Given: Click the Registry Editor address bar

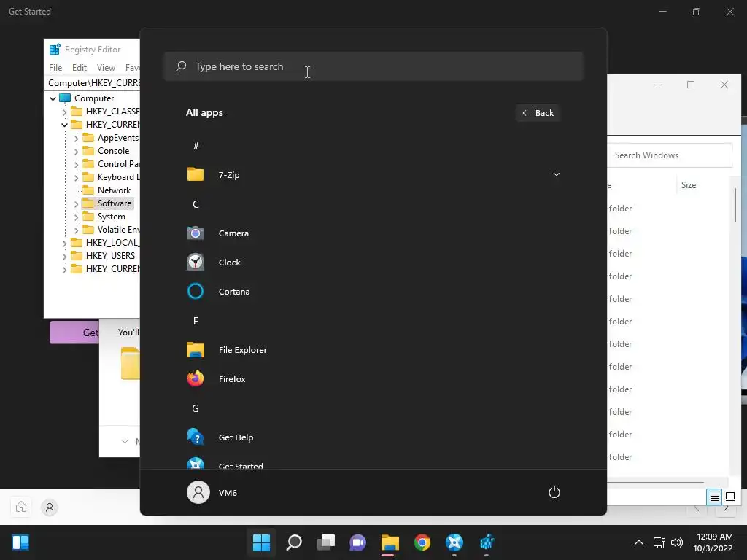Looking at the screenshot, I should pos(93,83).
